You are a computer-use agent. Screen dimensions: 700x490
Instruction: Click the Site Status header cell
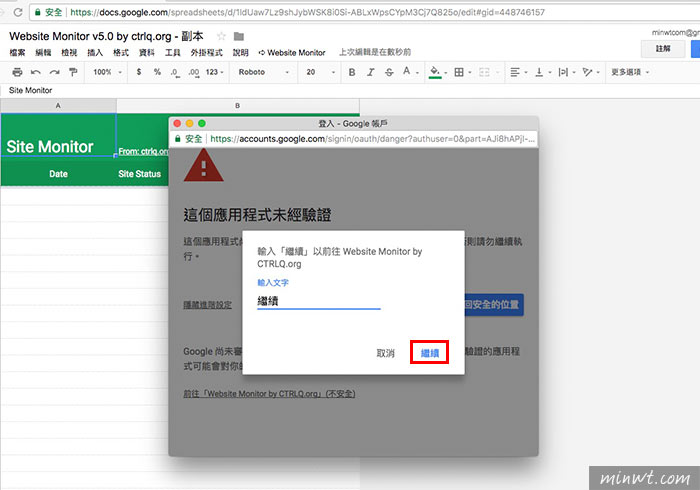140,174
